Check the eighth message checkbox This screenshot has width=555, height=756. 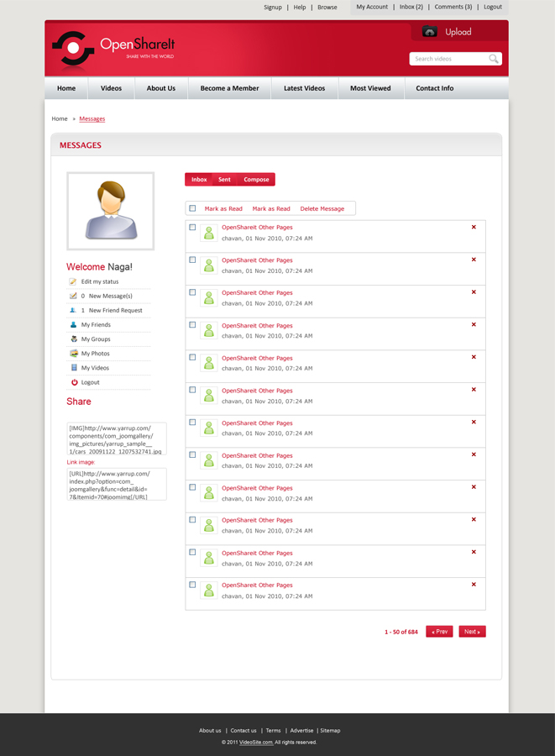[193, 454]
